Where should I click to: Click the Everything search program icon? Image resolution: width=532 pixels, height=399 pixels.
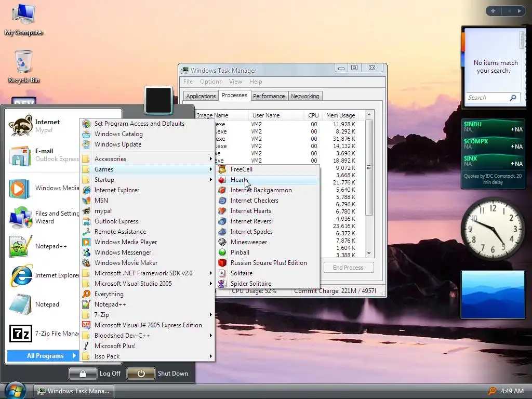(x=87, y=294)
